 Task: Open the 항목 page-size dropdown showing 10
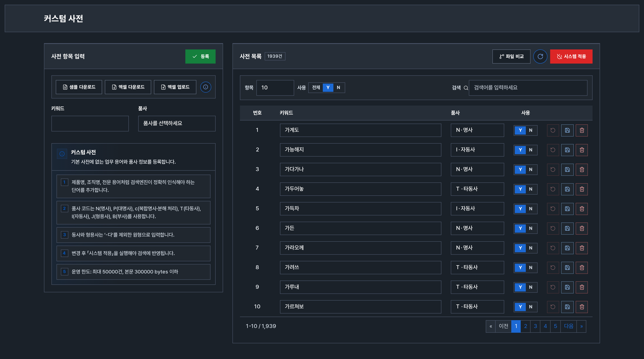coord(275,88)
